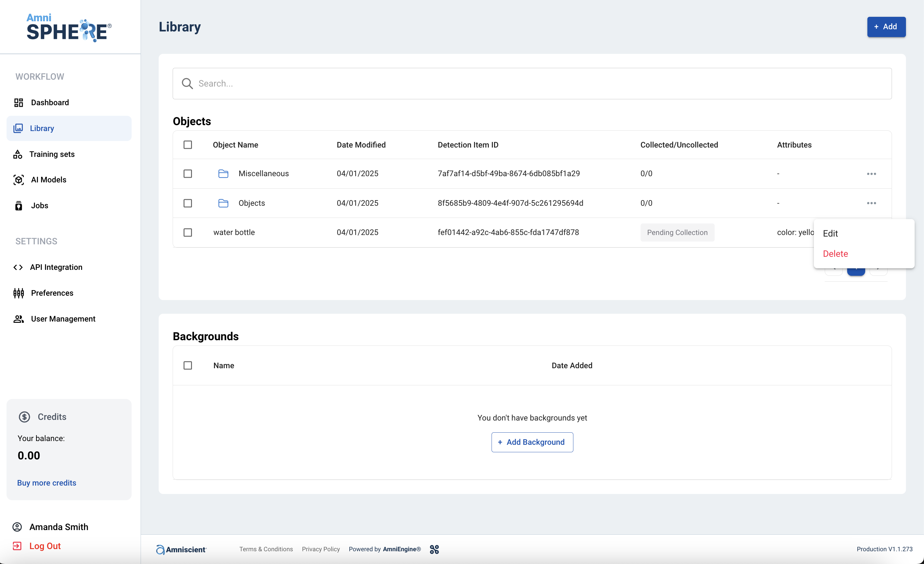This screenshot has height=564, width=924.
Task: Click the Credits dollar icon
Action: pos(24,417)
